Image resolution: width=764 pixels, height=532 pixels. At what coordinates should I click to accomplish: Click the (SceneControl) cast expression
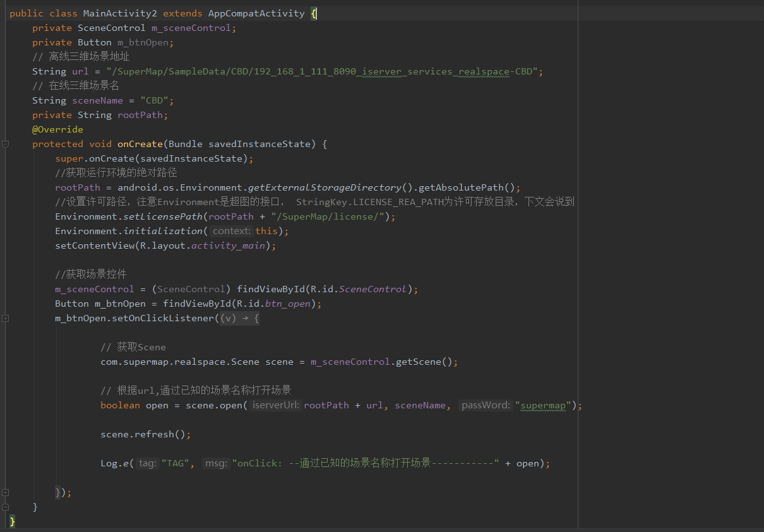tap(191, 289)
